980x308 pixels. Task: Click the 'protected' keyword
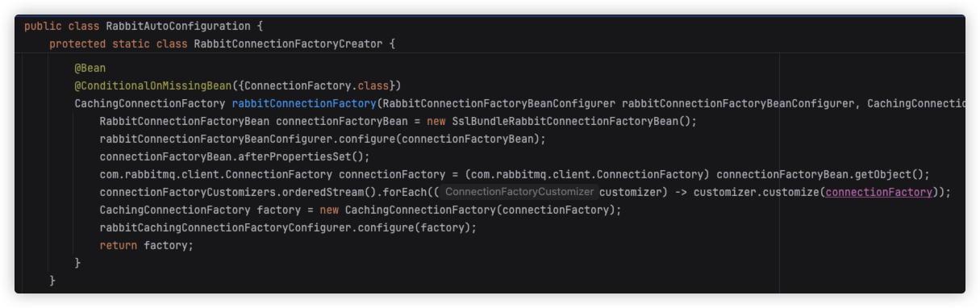77,44
